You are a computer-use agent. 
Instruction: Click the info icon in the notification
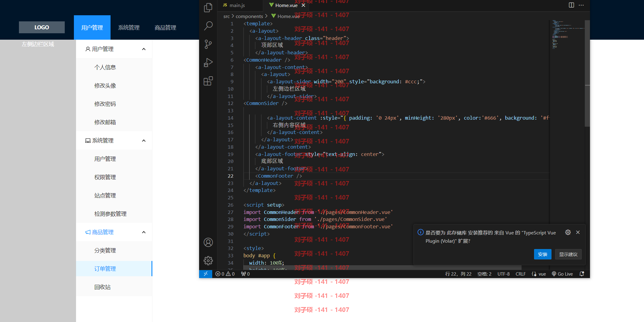pyautogui.click(x=420, y=232)
